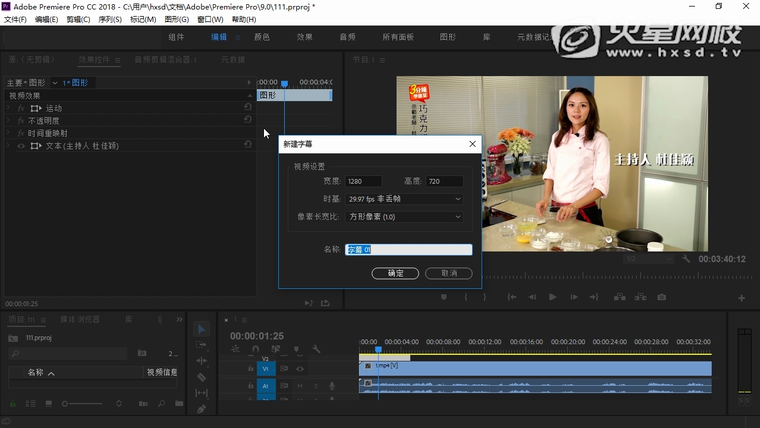Open the 序列(S) menu
The image size is (760, 428).
(x=109, y=19)
